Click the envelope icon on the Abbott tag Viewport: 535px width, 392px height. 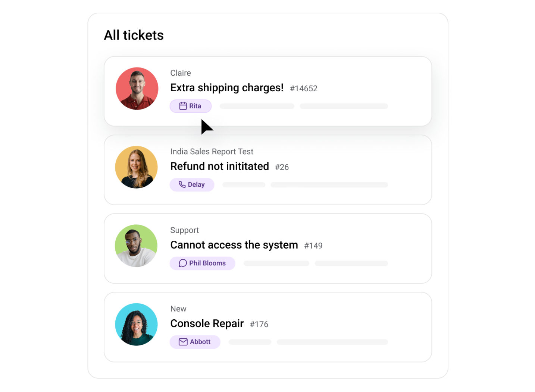point(183,342)
